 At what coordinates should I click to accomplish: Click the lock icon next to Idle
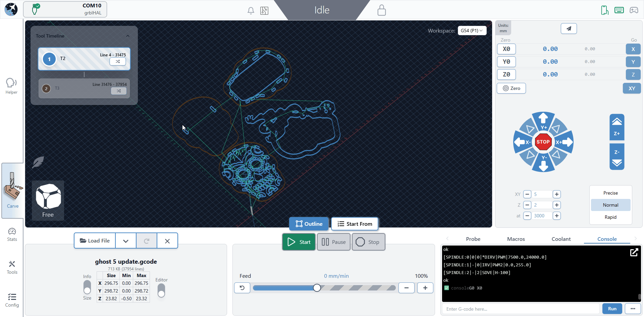point(381,10)
